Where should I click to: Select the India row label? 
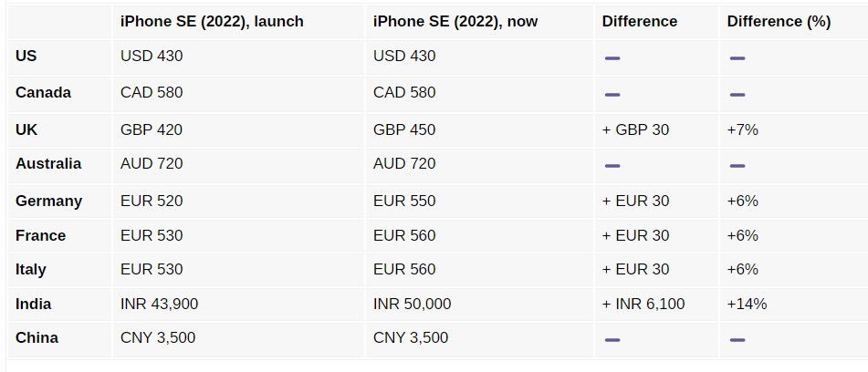[34, 304]
